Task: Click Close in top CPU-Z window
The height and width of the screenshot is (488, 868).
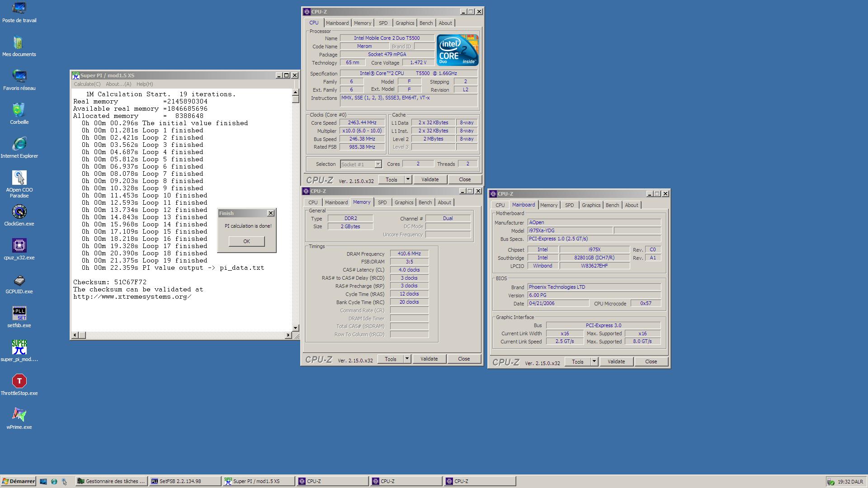Action: pyautogui.click(x=465, y=179)
